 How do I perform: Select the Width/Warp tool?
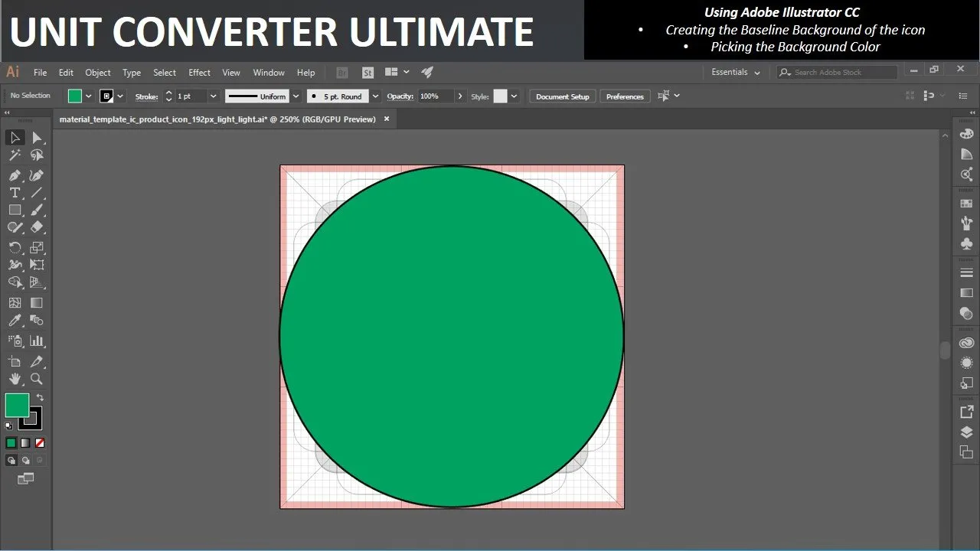point(15,265)
